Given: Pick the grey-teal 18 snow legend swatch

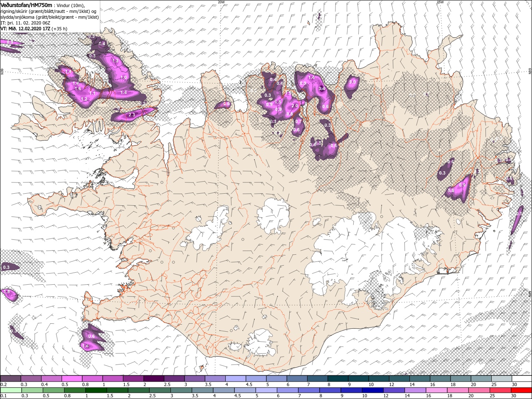Looking at the screenshot, I should 461,379.
